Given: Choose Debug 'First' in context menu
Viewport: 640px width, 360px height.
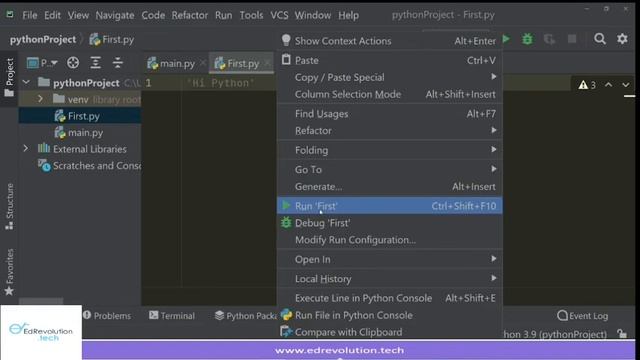Looking at the screenshot, I should coord(389,223).
